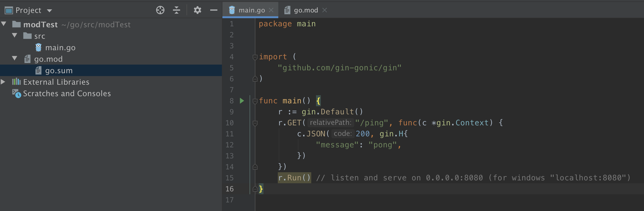The width and height of the screenshot is (644, 211).
Task: Open the Project view dropdown
Action: pyautogui.click(x=49, y=11)
